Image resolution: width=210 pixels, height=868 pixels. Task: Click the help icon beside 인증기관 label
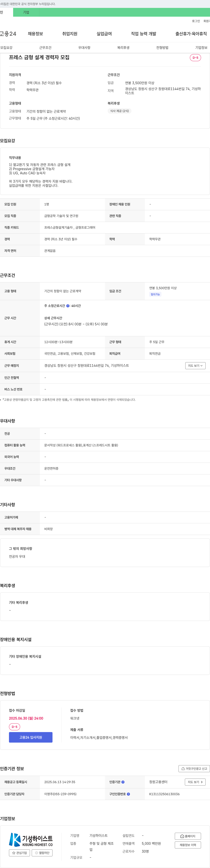point(123,782)
